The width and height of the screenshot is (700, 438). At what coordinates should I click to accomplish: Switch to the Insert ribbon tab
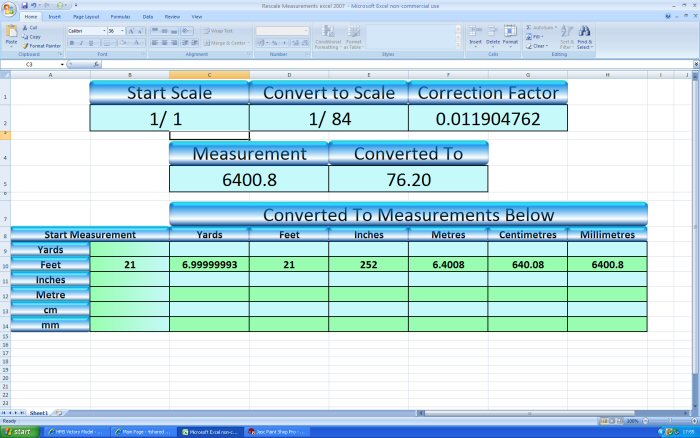pyautogui.click(x=54, y=17)
